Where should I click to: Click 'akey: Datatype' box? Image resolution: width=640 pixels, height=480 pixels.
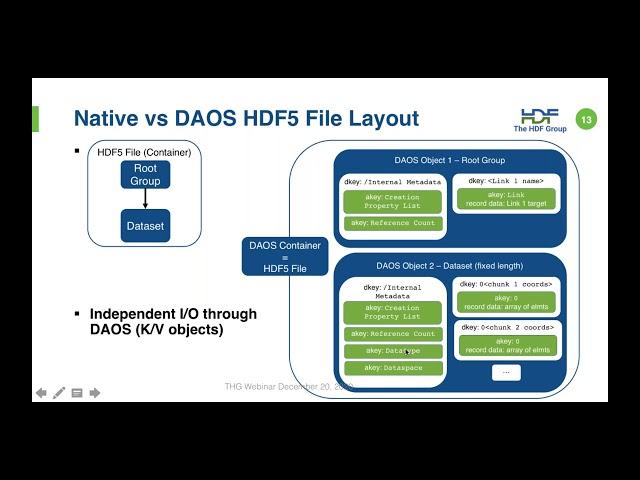tap(393, 351)
